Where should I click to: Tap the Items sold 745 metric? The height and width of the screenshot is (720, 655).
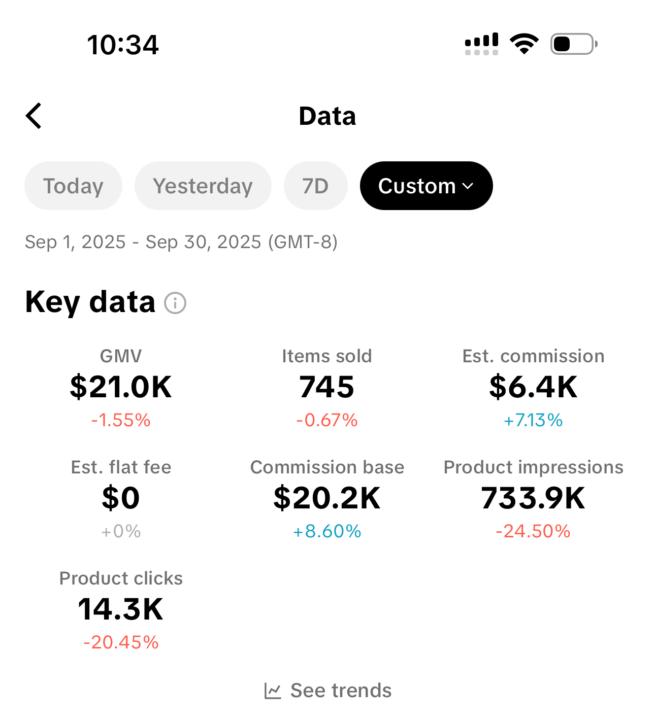point(327,387)
